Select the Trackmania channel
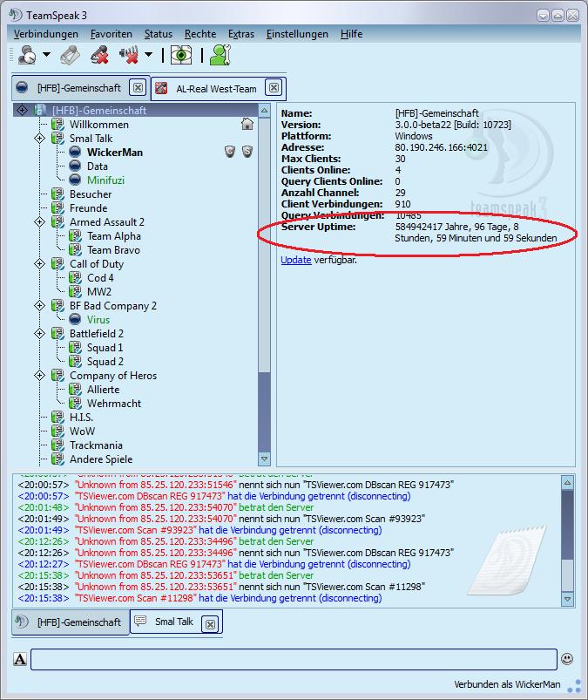 (96, 445)
